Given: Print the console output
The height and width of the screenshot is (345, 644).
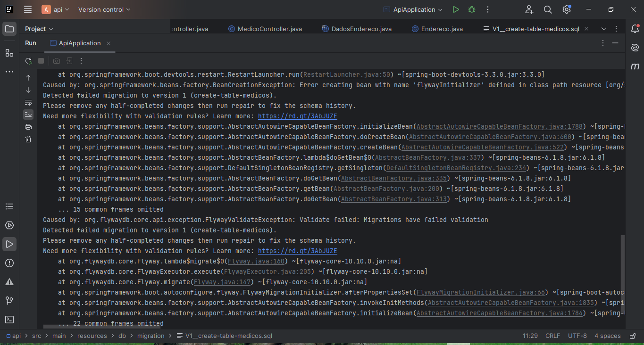Looking at the screenshot, I should click(x=28, y=127).
